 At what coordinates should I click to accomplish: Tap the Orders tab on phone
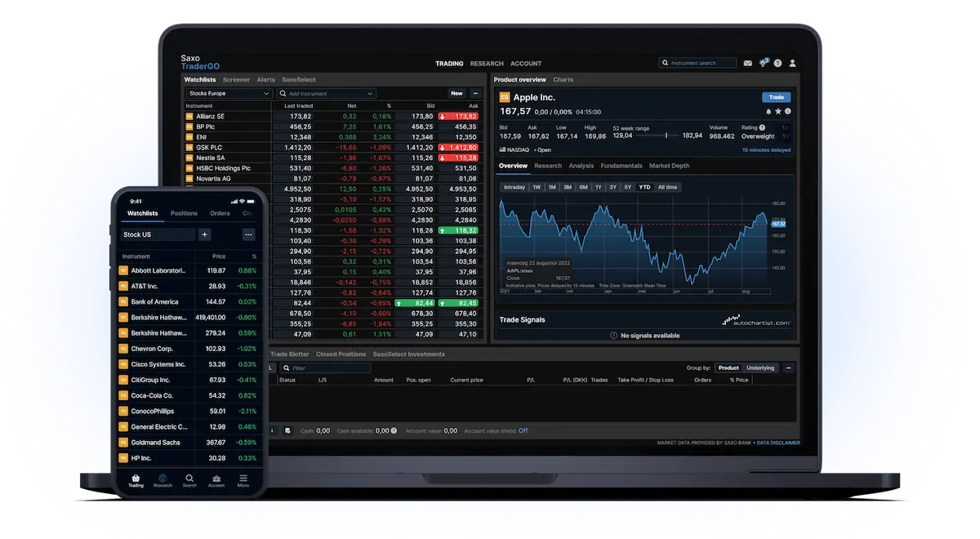220,213
